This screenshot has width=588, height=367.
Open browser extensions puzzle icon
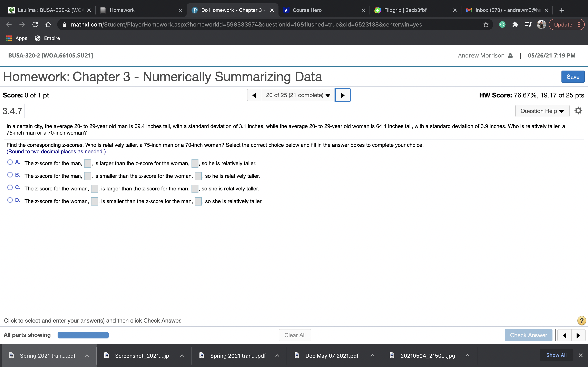pyautogui.click(x=515, y=24)
